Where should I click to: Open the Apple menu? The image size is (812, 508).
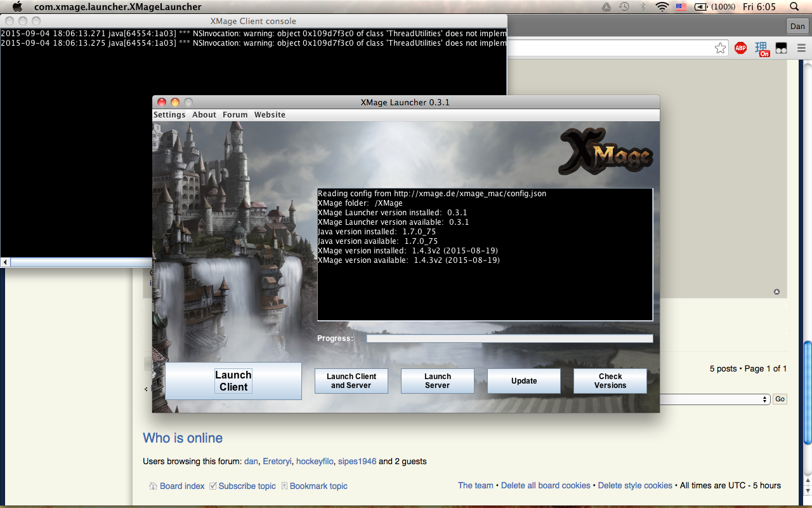click(17, 7)
